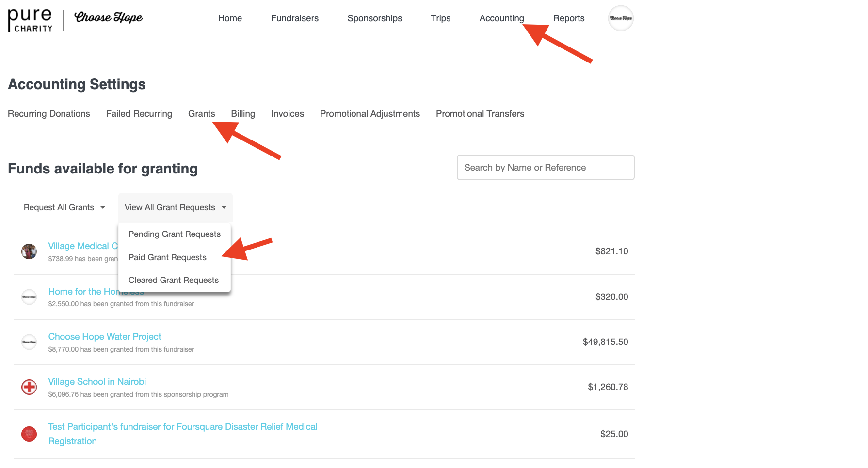Choose Paid Grant Requests from the menu
The image size is (868, 468).
click(167, 257)
